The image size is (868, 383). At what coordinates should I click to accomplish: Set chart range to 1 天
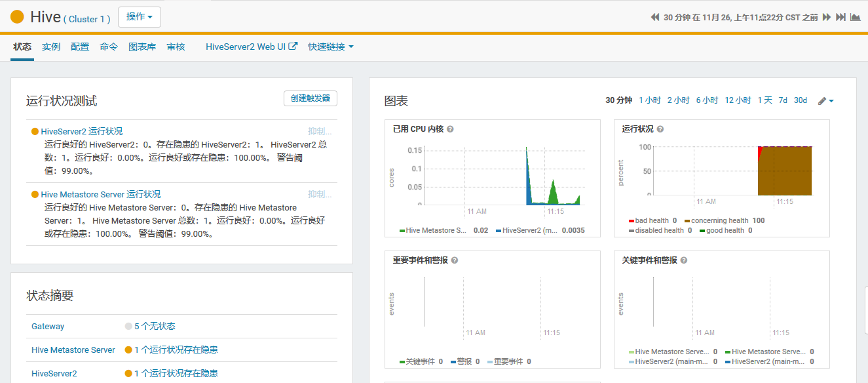click(x=765, y=100)
